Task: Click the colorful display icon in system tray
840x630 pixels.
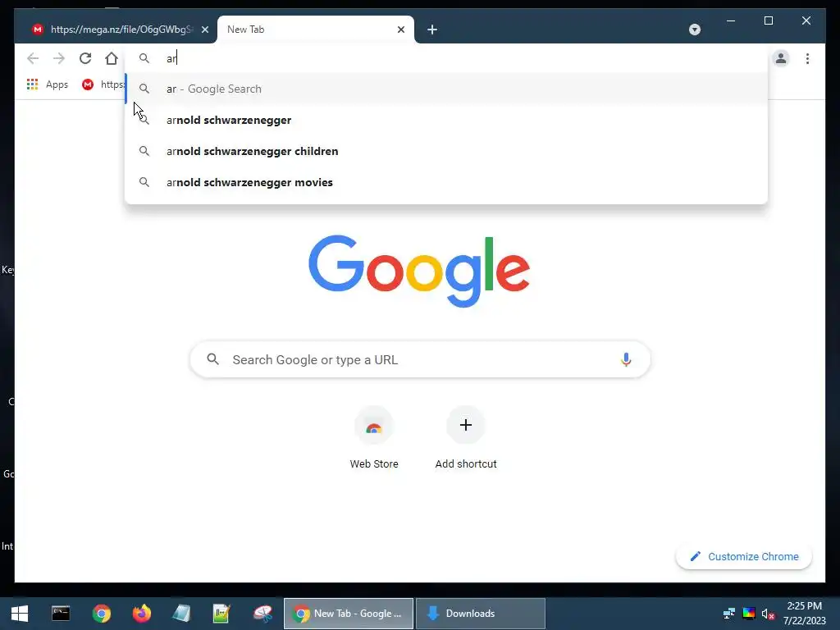Action: [x=749, y=614]
